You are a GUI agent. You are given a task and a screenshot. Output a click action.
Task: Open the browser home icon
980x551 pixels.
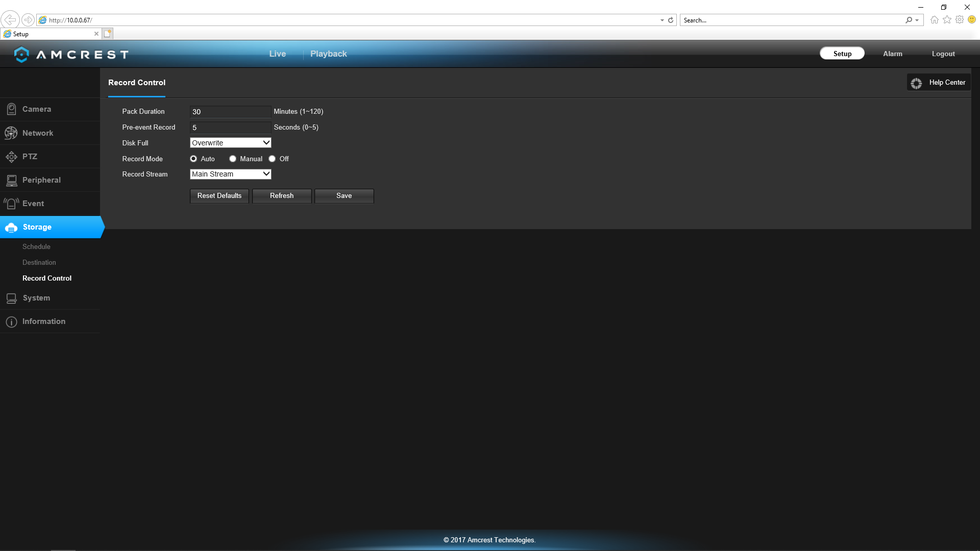tap(934, 20)
